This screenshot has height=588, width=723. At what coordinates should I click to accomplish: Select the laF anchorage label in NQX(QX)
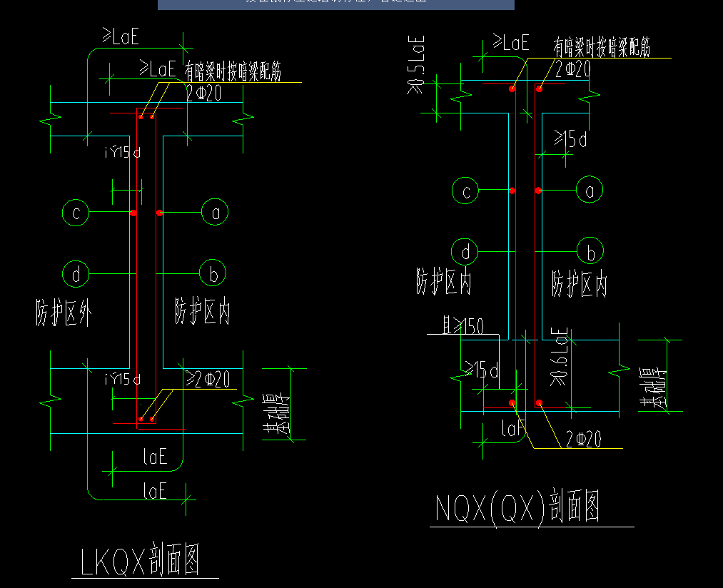tap(512, 429)
